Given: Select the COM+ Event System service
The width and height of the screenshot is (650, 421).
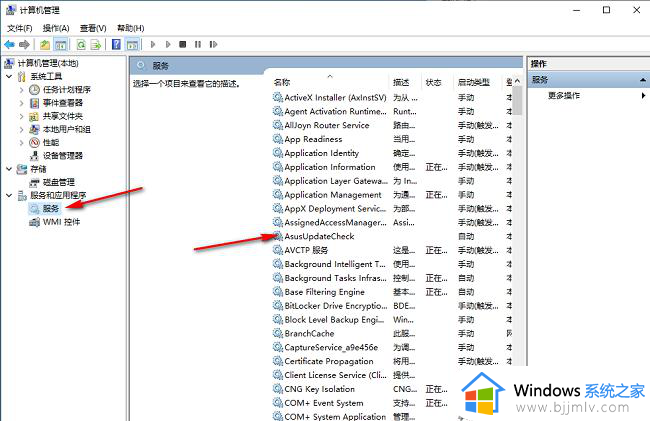Looking at the screenshot, I should (x=323, y=403).
